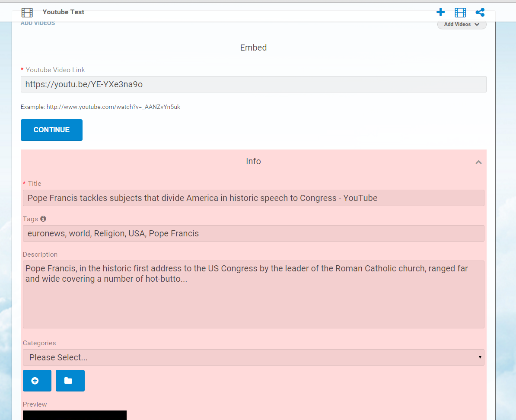516x420 pixels.
Task: Click the example YouTube URL text
Action: (113, 107)
